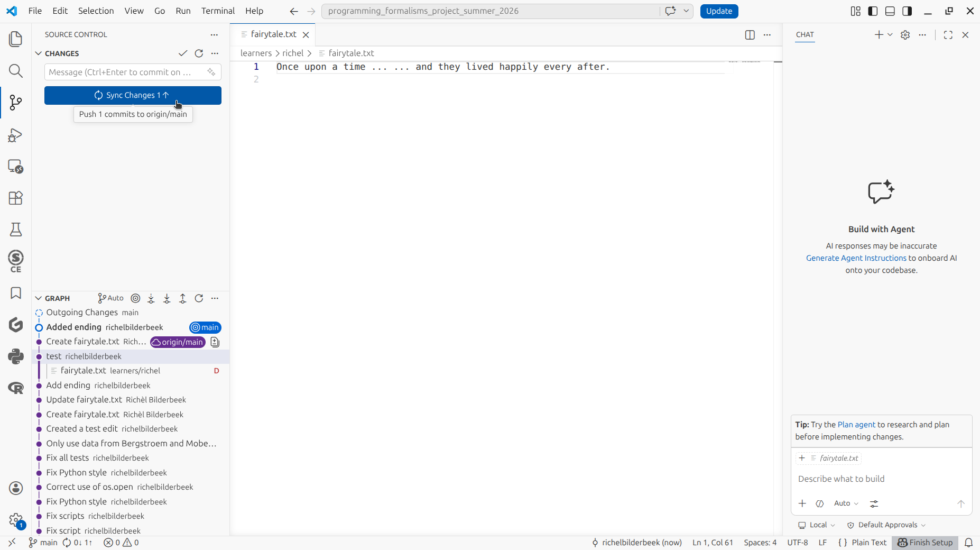The image size is (980, 550).
Task: Open the Auto model picker in chat
Action: (846, 503)
